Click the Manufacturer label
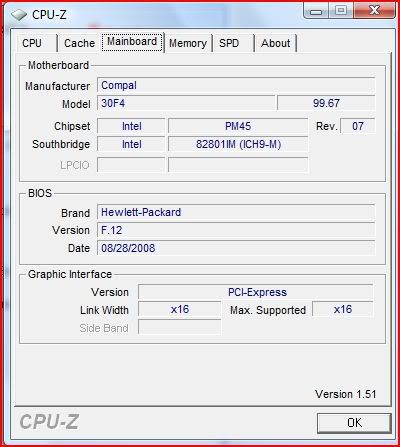The width and height of the screenshot is (400, 447). [58, 86]
